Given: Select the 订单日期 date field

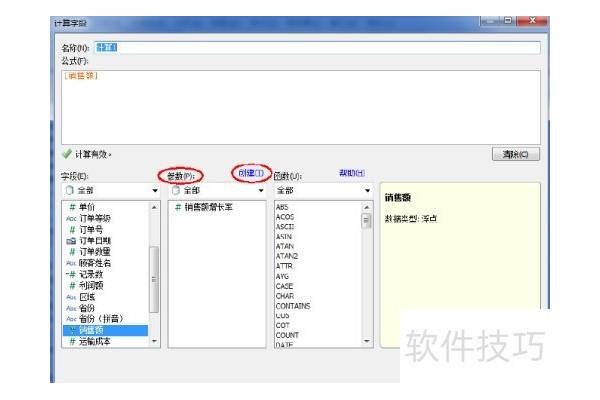Looking at the screenshot, I should (x=106, y=240).
